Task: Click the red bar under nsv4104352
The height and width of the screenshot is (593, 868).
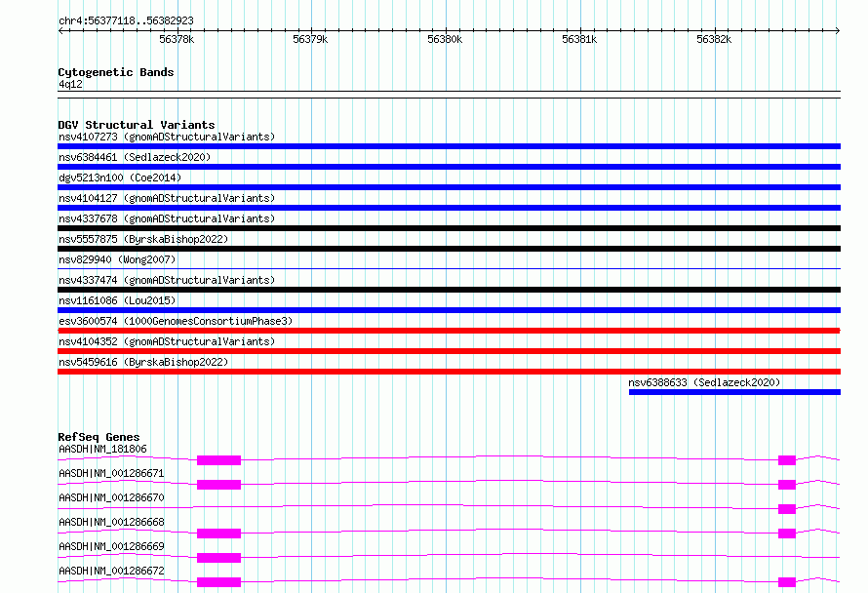Action: (449, 351)
